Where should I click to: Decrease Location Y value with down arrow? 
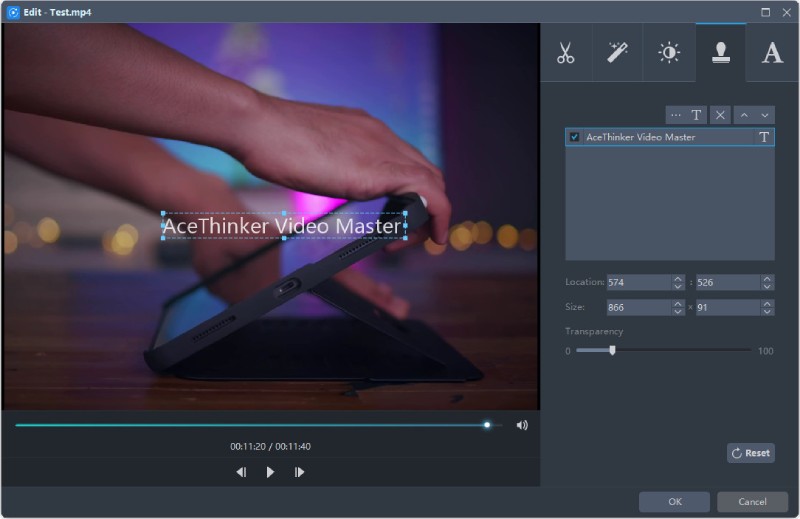click(767, 286)
